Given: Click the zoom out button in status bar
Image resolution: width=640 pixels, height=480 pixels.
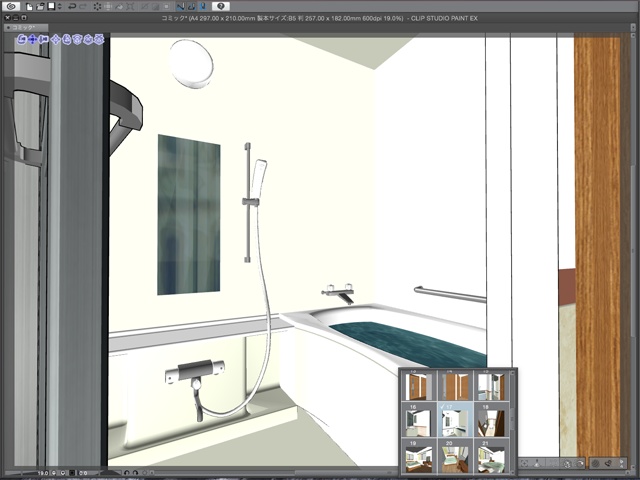Looking at the screenshot, I should pyautogui.click(x=53, y=473).
